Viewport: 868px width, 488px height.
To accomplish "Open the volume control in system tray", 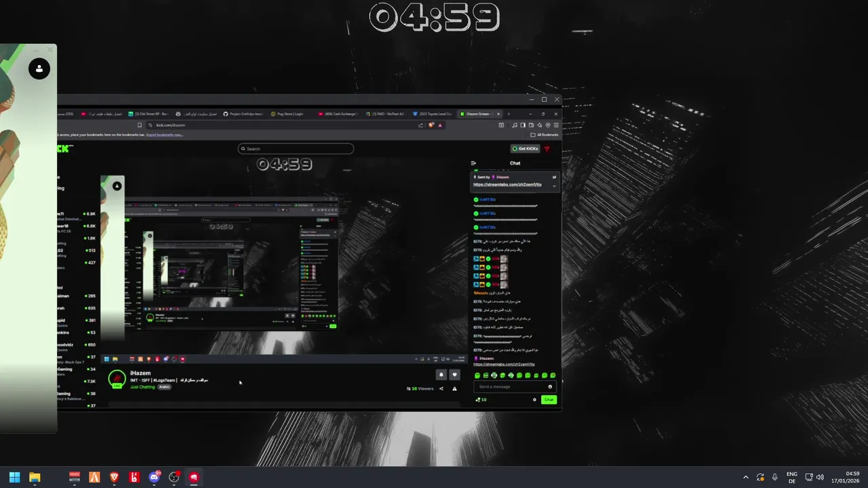I will [x=820, y=477].
